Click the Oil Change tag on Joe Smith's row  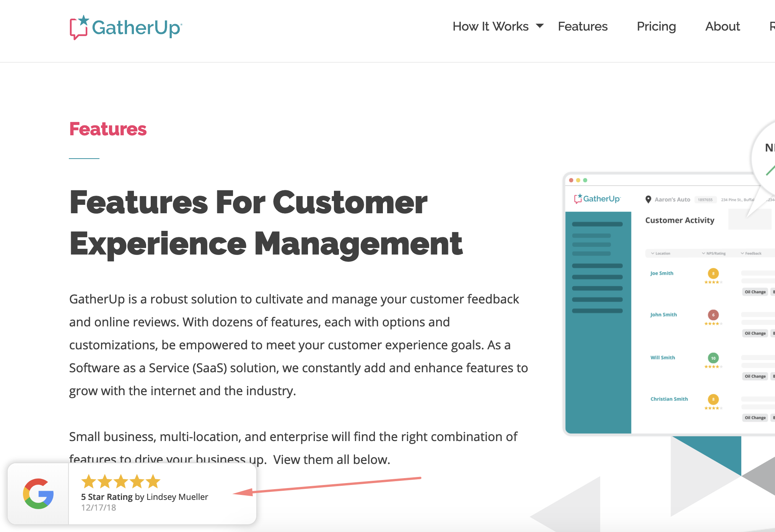pos(755,292)
